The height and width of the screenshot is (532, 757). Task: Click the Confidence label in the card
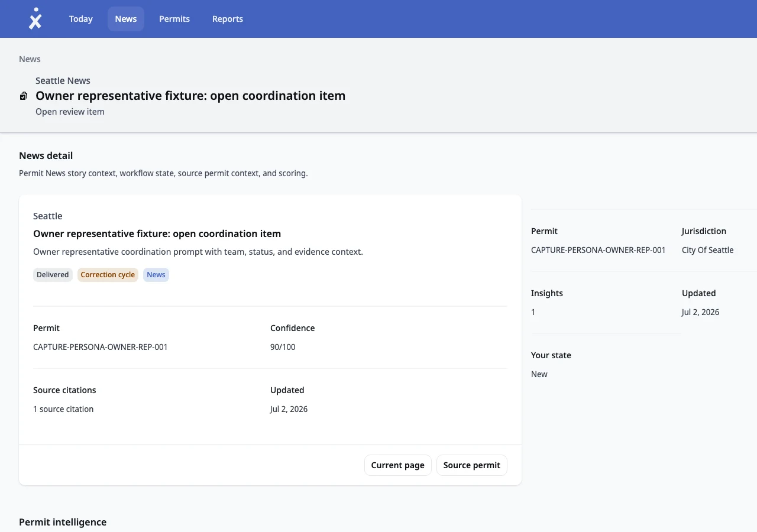pos(293,328)
